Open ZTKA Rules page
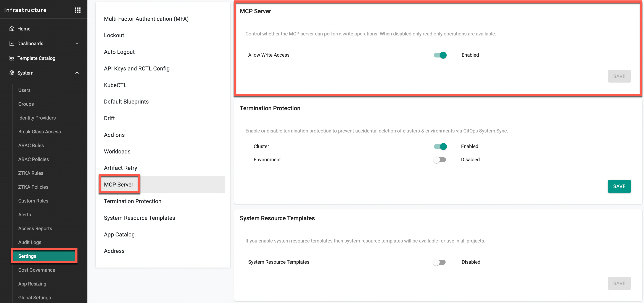644x303 pixels. pos(31,173)
